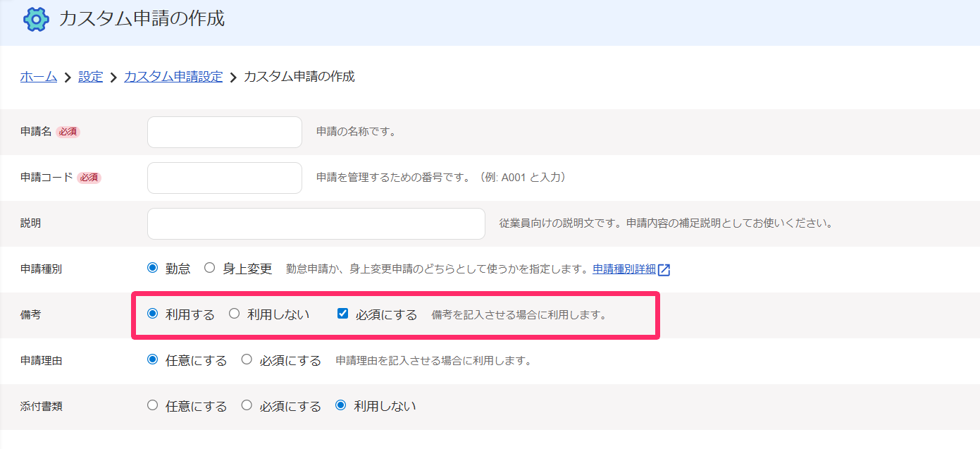Viewport: 980px width, 449px height.
Task: Click the 説明 text input field
Action: 316,223
